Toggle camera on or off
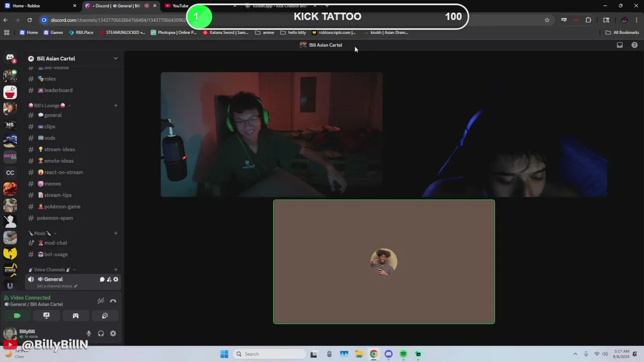644x362 pixels. pos(17,316)
